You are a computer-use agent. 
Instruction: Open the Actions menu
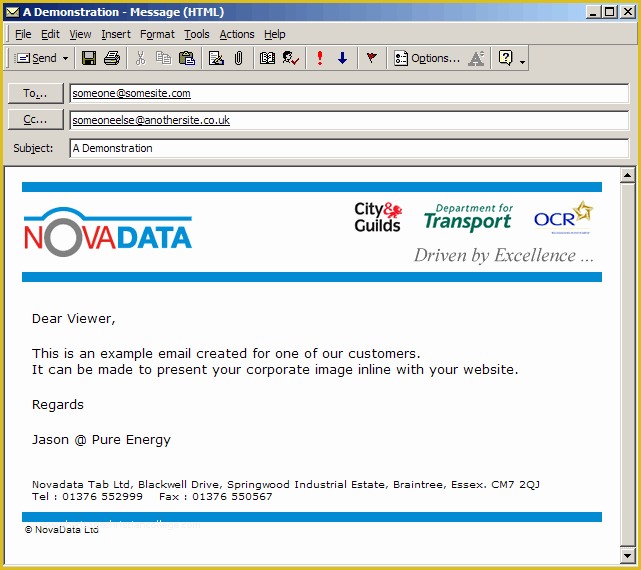(x=237, y=34)
